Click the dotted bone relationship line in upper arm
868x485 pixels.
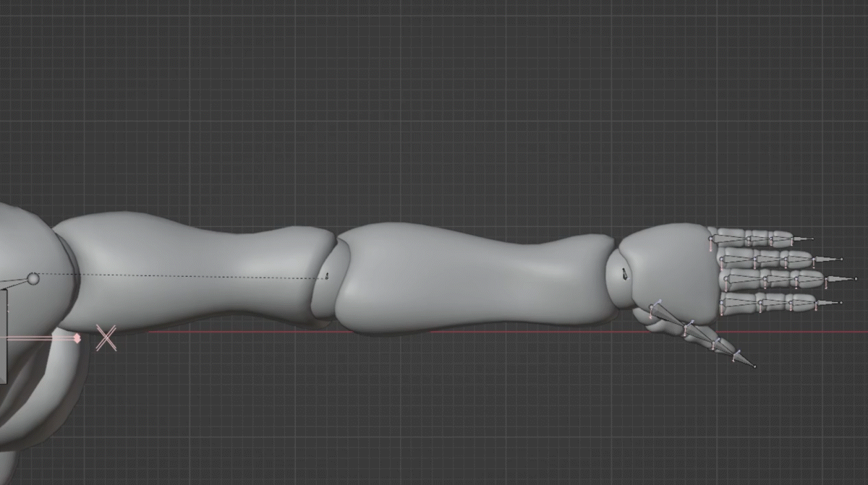pos(181,275)
